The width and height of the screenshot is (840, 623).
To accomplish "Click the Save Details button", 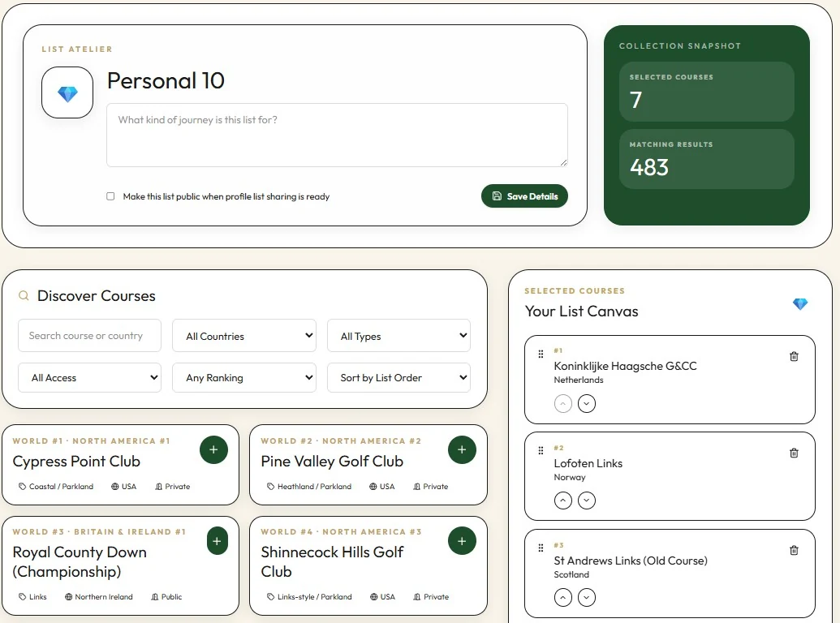I will pos(524,195).
